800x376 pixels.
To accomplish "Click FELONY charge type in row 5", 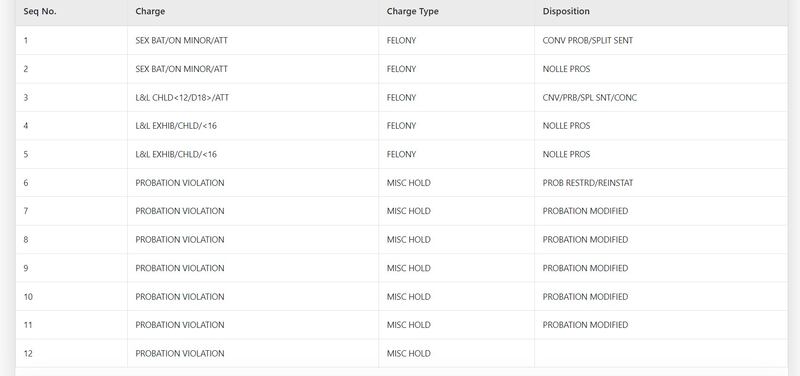I will (x=401, y=154).
